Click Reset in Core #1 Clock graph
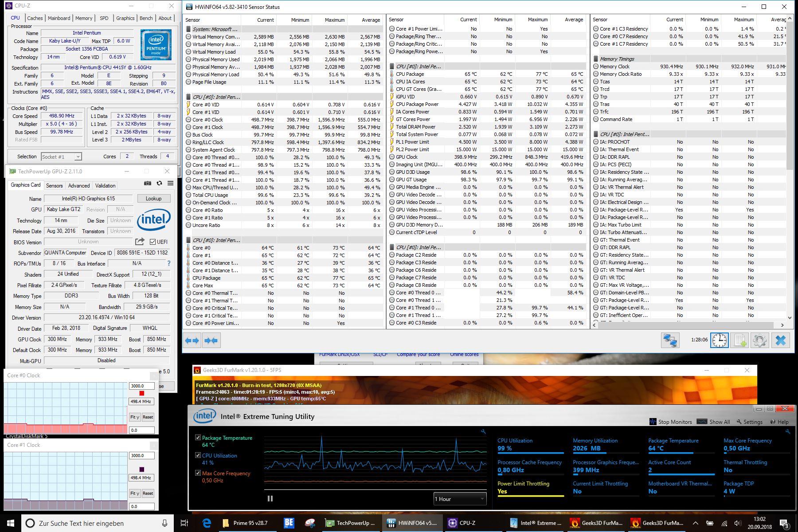This screenshot has height=532, width=798. (x=148, y=493)
